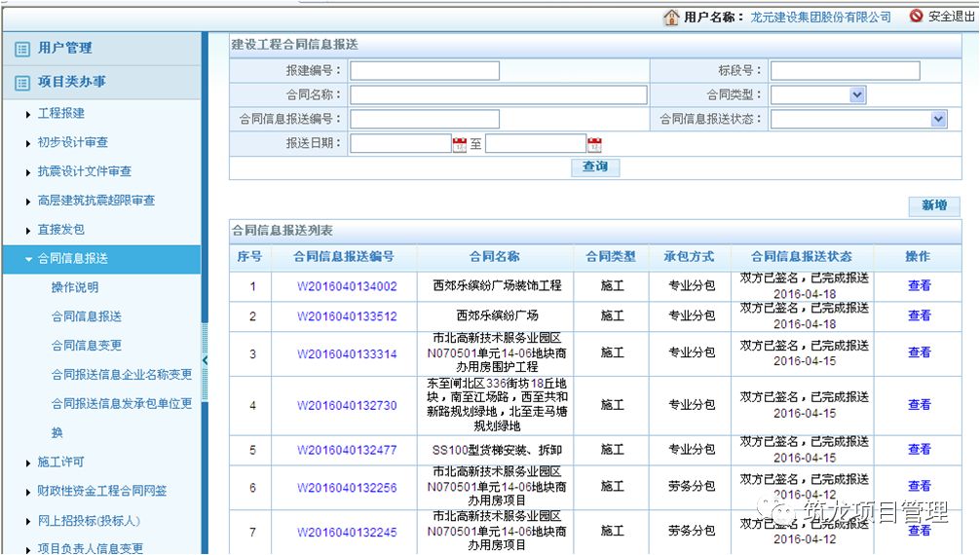Focus the 标段号 input field
Image resolution: width=980 pixels, height=555 pixels.
(845, 71)
